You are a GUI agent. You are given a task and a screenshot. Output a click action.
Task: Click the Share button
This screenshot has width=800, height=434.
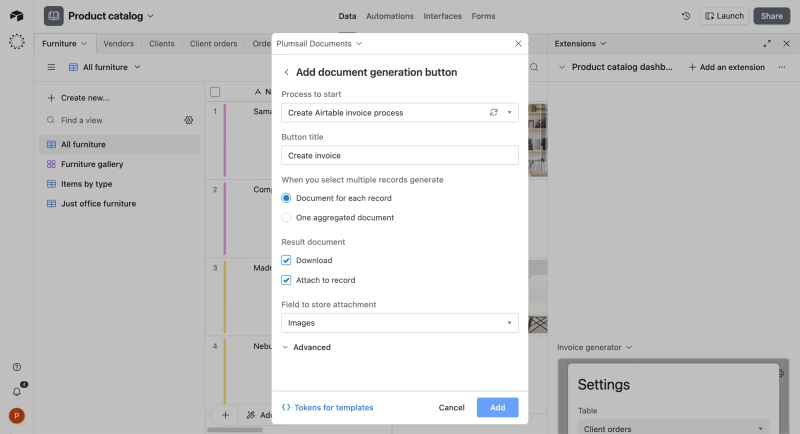771,16
